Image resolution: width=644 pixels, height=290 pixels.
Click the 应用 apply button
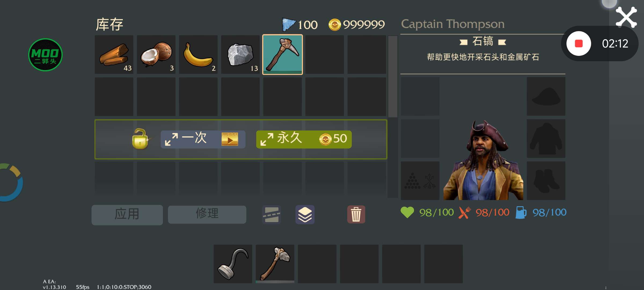pyautogui.click(x=127, y=215)
